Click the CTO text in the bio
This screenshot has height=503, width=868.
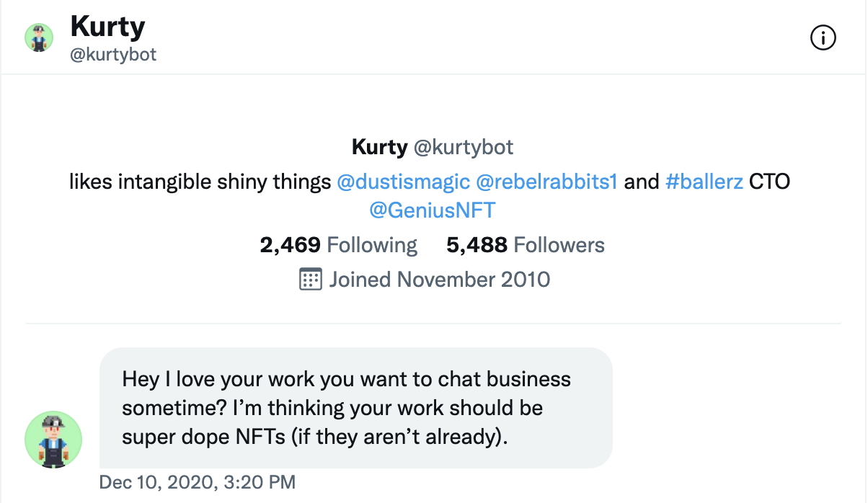770,182
